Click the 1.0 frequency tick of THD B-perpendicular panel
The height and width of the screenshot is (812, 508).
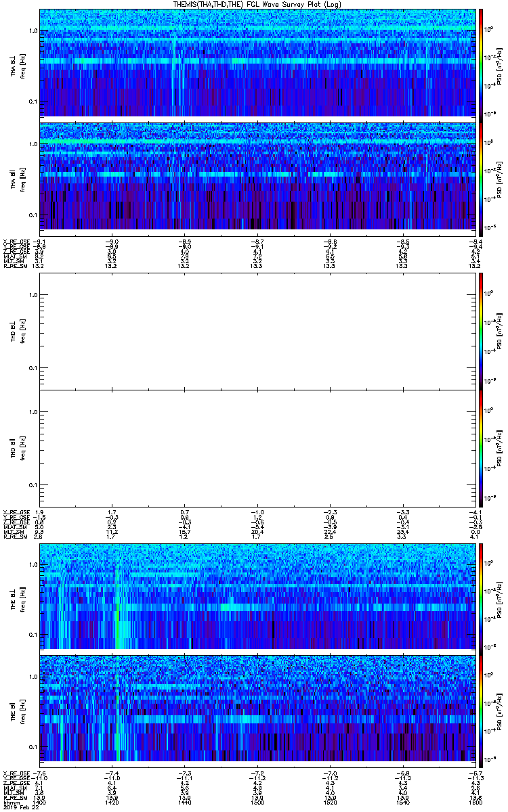pyautogui.click(x=33, y=295)
